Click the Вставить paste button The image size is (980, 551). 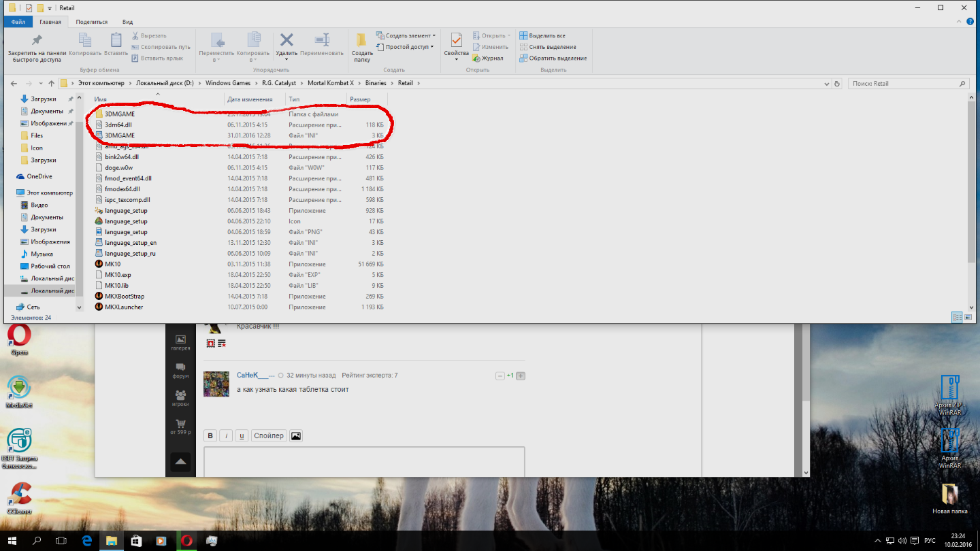pyautogui.click(x=116, y=44)
